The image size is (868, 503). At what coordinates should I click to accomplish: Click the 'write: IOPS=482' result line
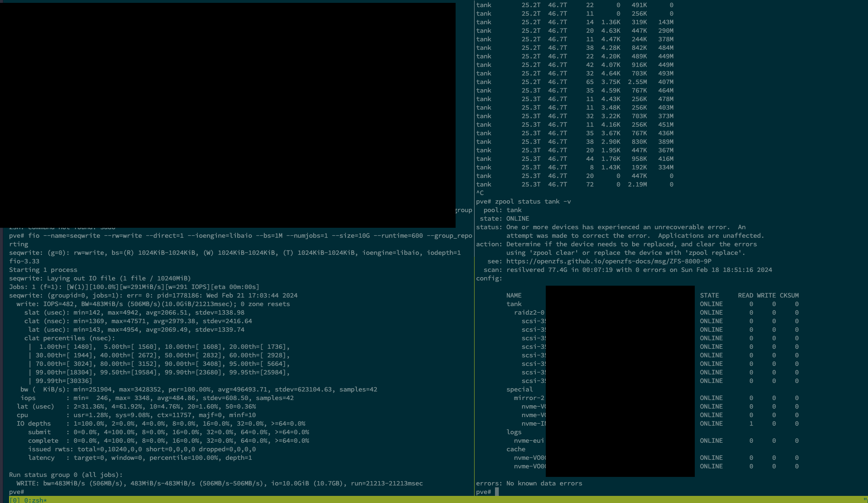tap(153, 304)
